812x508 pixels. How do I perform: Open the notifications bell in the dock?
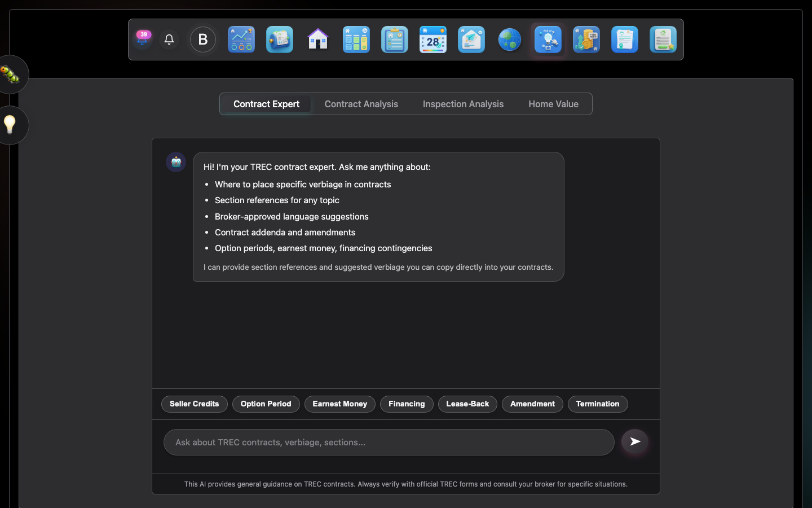169,40
